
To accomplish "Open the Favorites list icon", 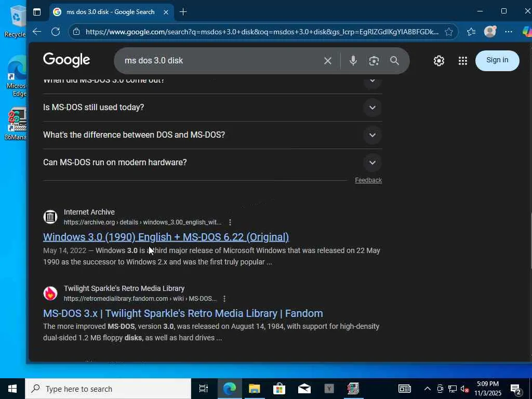I will click(471, 32).
